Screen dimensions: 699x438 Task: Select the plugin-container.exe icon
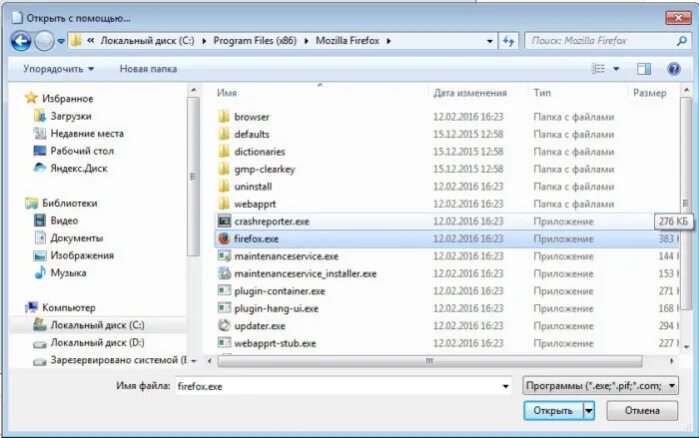224,291
